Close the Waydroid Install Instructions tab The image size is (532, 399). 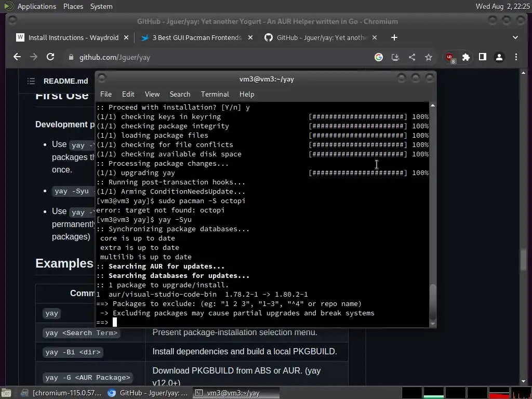126,37
